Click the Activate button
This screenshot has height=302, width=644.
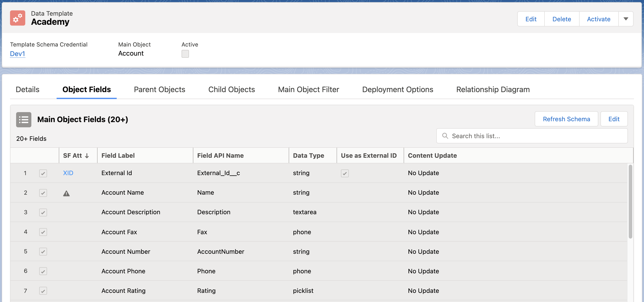[x=598, y=19]
